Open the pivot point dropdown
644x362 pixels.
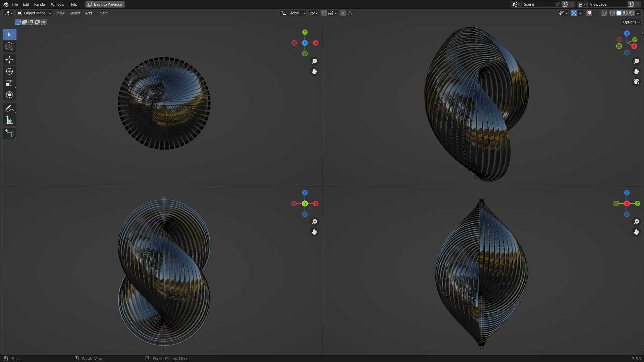(x=314, y=13)
